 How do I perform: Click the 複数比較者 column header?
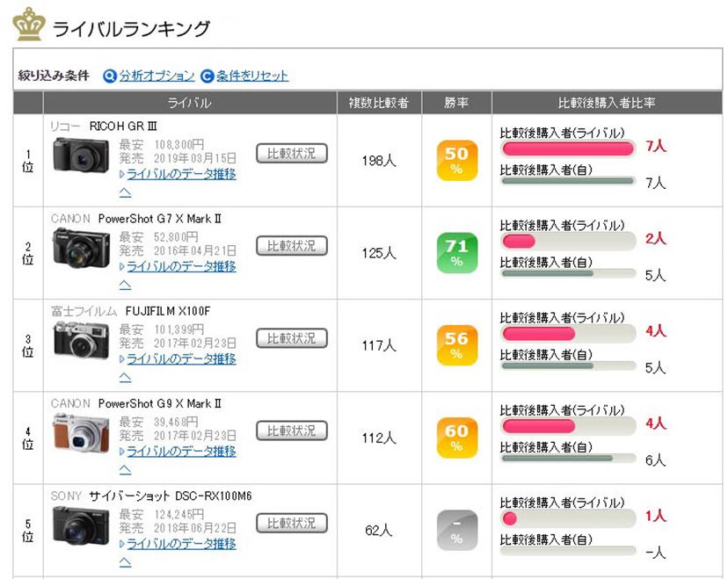pos(379,103)
